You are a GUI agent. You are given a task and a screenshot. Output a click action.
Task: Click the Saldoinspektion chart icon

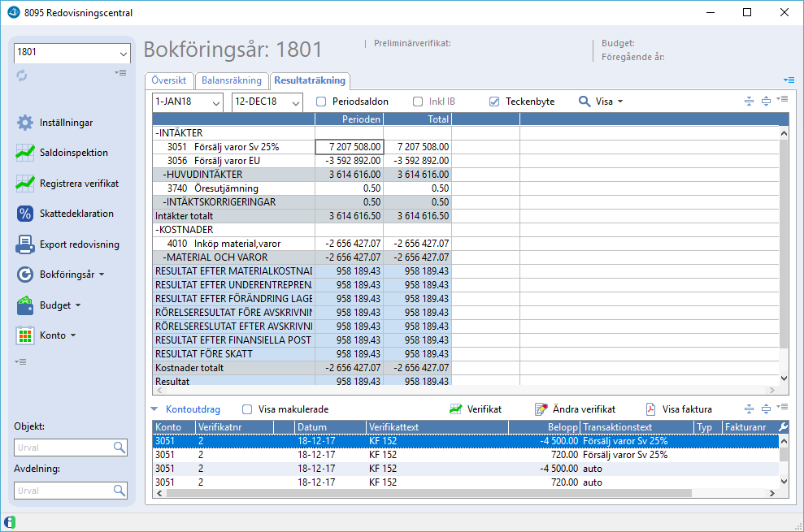coord(25,153)
